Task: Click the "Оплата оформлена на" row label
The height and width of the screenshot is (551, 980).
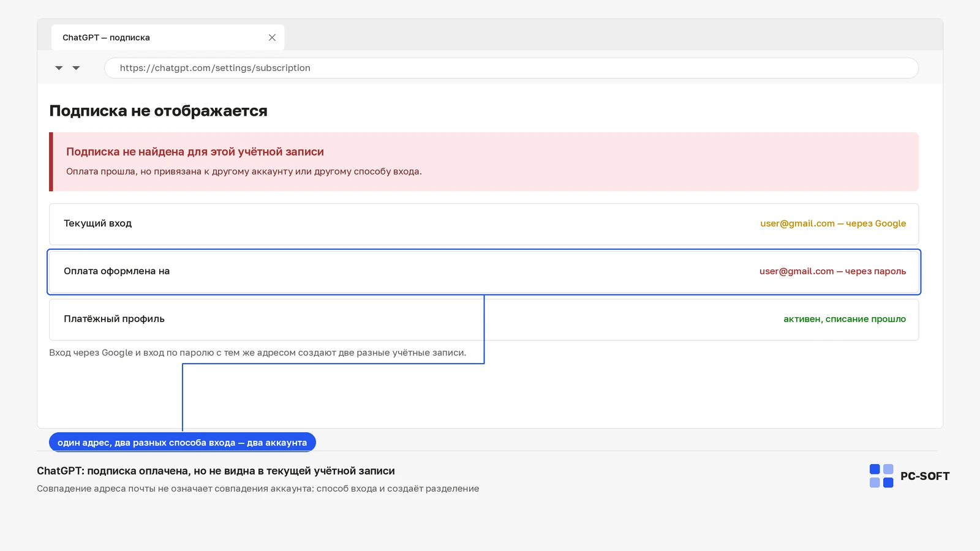Action: pyautogui.click(x=116, y=271)
